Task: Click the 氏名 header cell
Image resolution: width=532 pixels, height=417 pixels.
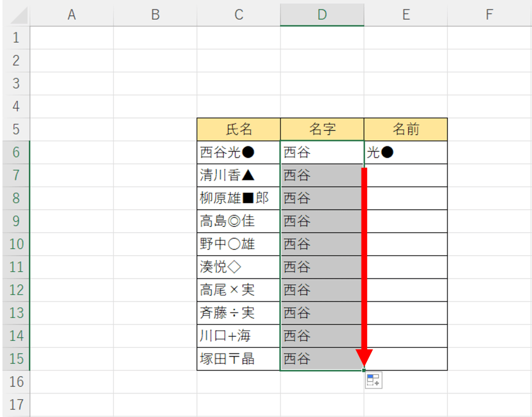Action: tap(239, 129)
